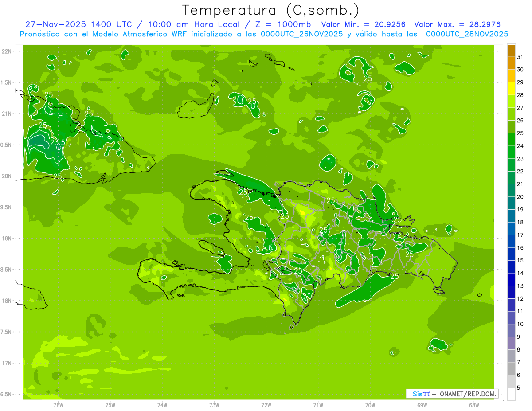Click the title 'Temperatura (C,somb.)'
532x411 pixels.
270,10
